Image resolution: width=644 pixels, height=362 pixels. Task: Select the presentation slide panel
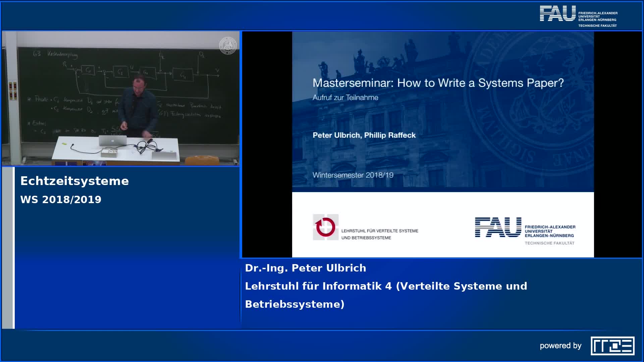[443, 144]
